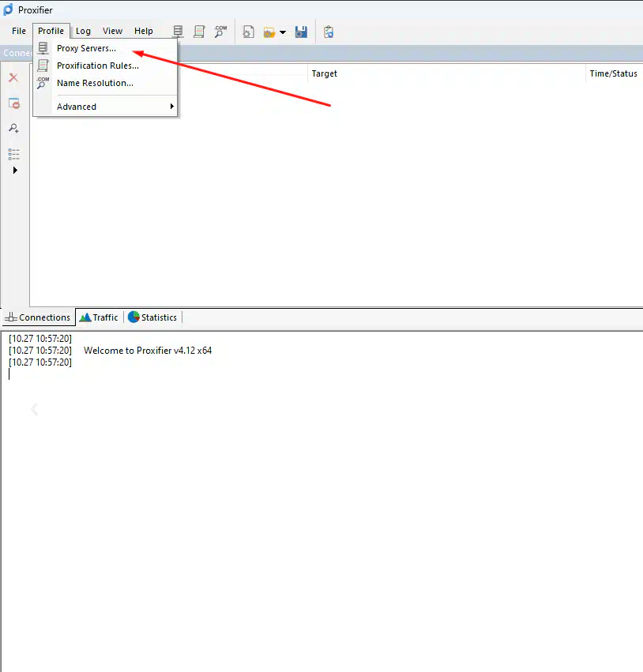643x672 pixels.
Task: Open the Log menu
Action: [x=83, y=31]
